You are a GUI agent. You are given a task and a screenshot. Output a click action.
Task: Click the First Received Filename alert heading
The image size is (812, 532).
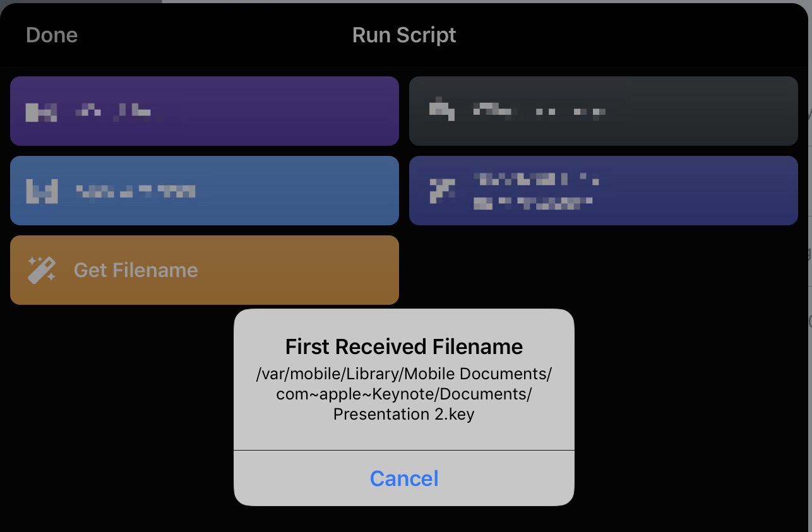point(404,346)
